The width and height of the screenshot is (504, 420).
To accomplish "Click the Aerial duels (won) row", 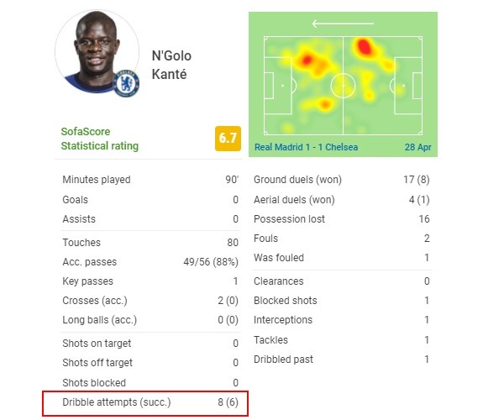I will pos(342,200).
